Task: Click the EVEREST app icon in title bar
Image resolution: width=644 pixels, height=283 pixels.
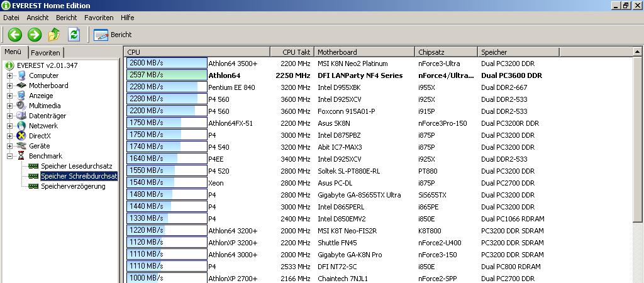Action: [6, 6]
